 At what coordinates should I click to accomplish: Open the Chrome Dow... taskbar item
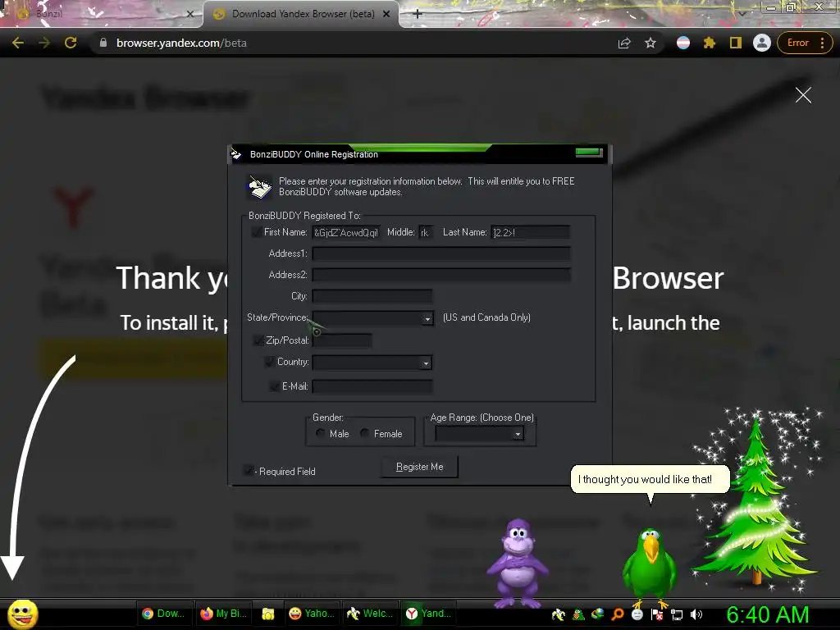click(163, 614)
